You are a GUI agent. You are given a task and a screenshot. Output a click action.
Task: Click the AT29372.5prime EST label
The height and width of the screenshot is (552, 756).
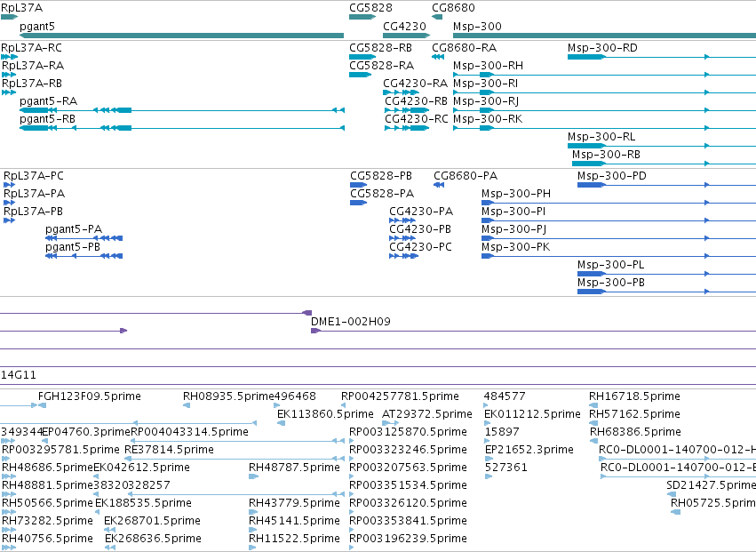pyautogui.click(x=426, y=414)
